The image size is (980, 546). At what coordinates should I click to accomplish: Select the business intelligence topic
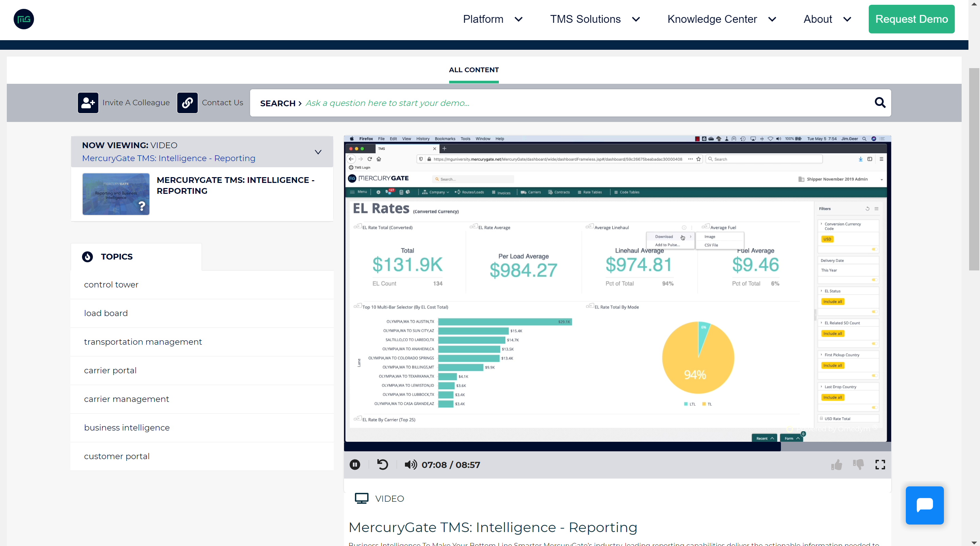(x=127, y=427)
